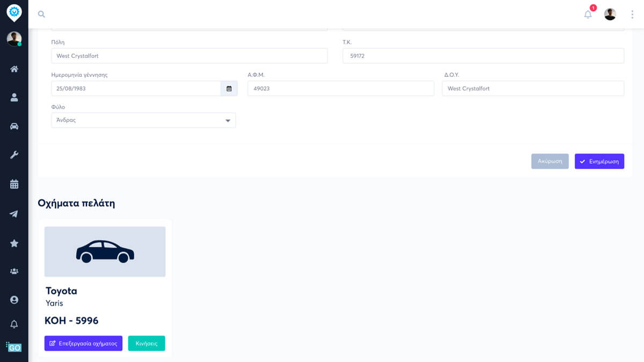The width and height of the screenshot is (644, 362).
Task: Open Επεξεργασία οχήματος for the Toyota Yaris
Action: pos(83,343)
